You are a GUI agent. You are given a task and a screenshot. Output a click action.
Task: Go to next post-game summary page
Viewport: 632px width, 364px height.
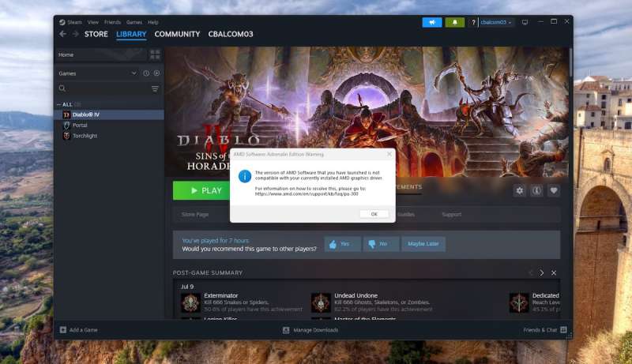point(542,273)
